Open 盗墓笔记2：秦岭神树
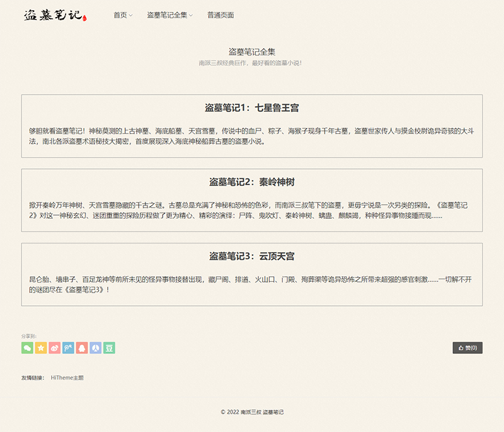Image resolution: width=504 pixels, height=432 pixels. pyautogui.click(x=251, y=182)
